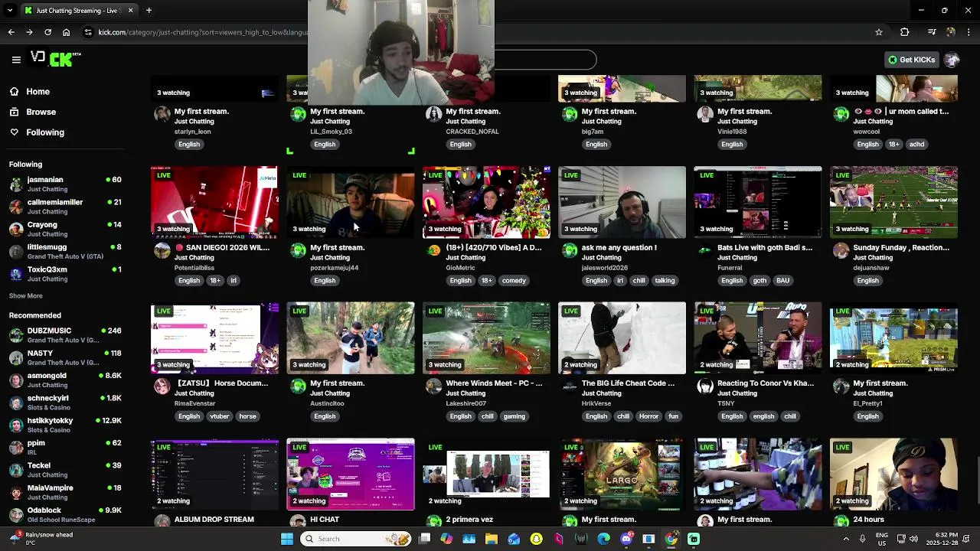Open a new browser tab
This screenshot has width=980, height=551.
pos(149,10)
